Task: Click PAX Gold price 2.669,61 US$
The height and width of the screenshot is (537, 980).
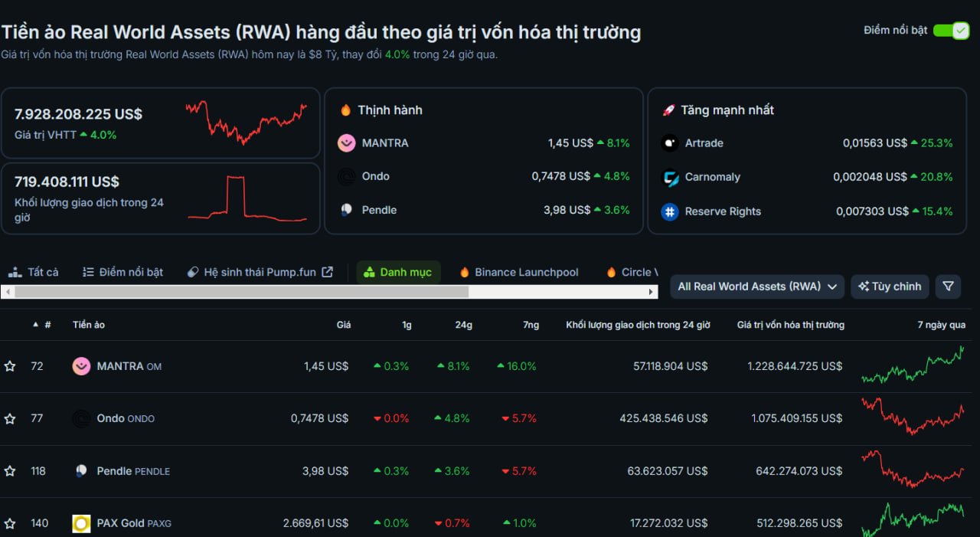Action: (x=315, y=523)
